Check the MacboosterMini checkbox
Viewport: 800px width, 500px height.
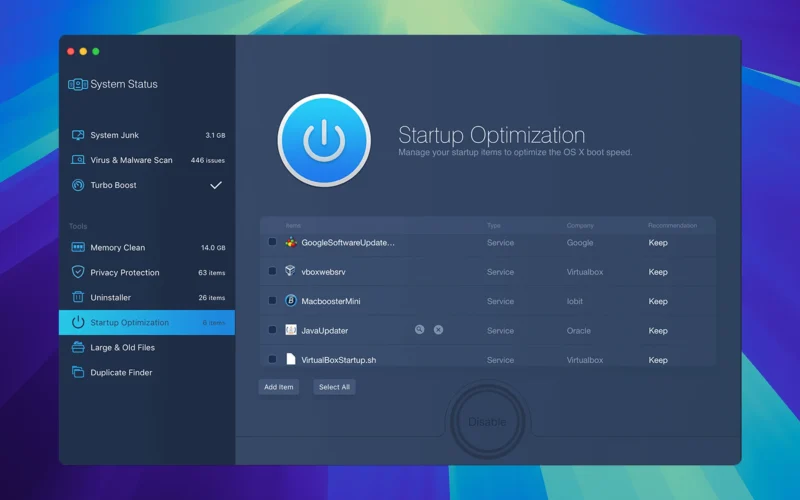[x=272, y=301]
